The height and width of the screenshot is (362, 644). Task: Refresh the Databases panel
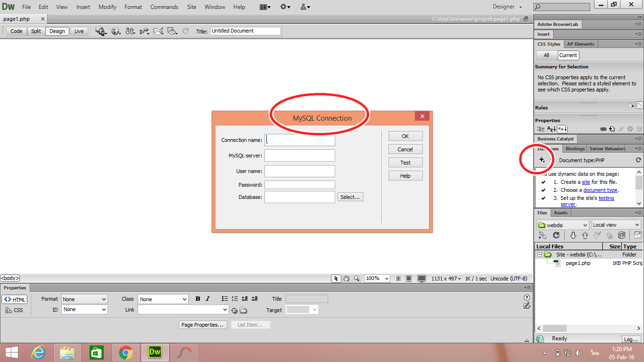638,160
